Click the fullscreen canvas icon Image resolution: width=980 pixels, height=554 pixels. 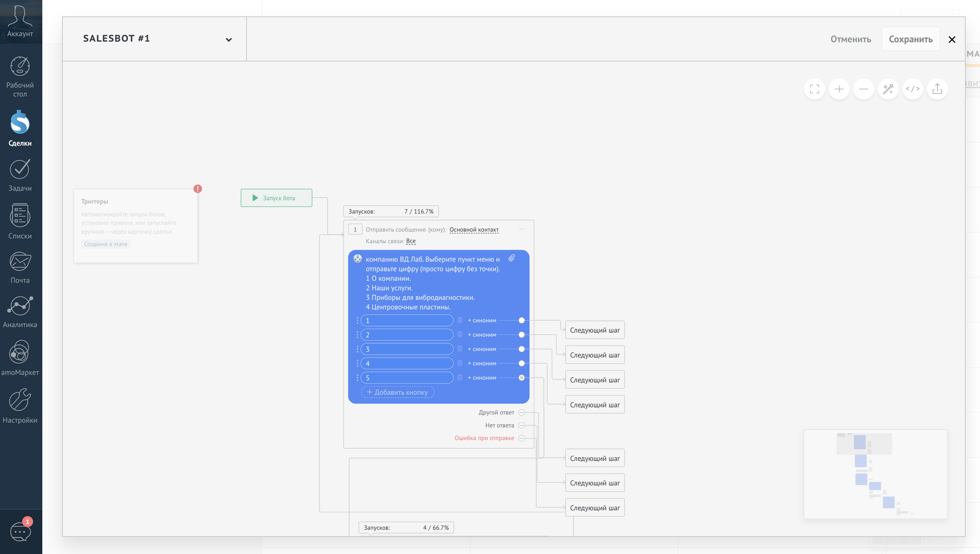point(814,89)
